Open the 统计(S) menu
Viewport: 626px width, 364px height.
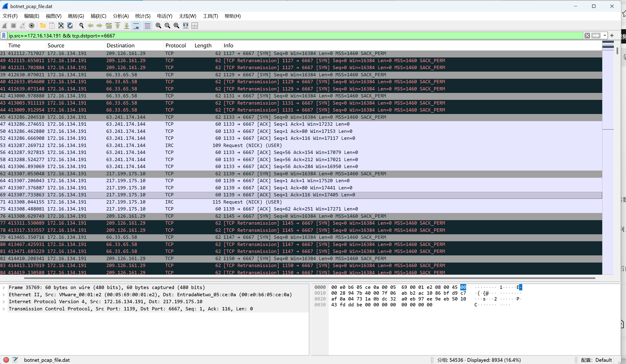tap(143, 16)
